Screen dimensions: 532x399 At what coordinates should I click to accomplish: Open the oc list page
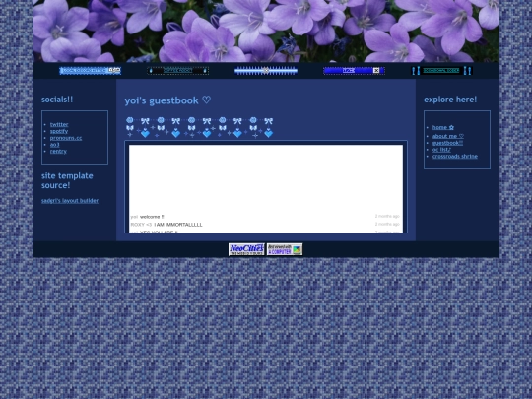click(441, 150)
